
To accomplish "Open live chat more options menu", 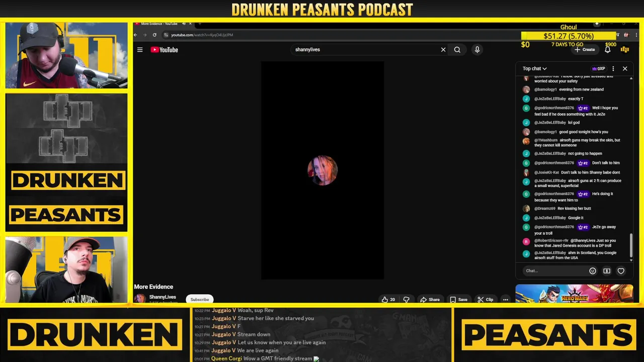I will 613,68.
